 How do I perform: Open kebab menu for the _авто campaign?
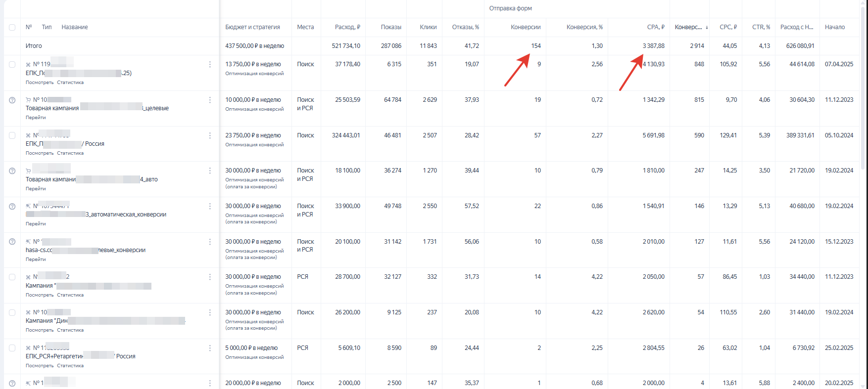[x=210, y=171]
